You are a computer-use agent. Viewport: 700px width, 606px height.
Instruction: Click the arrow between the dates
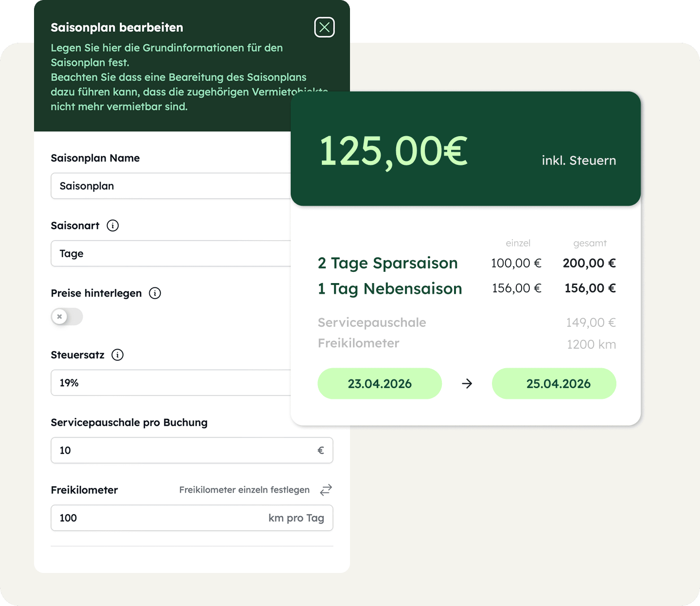tap(467, 384)
